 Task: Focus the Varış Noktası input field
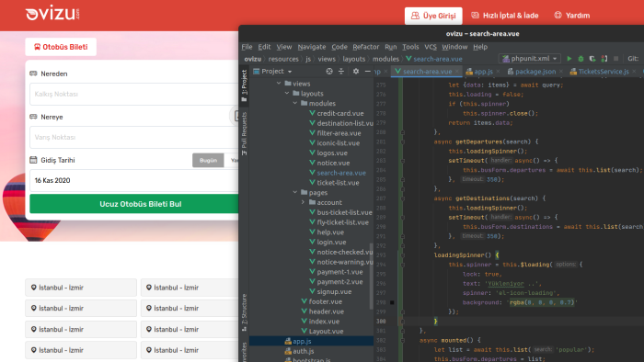coord(134,137)
